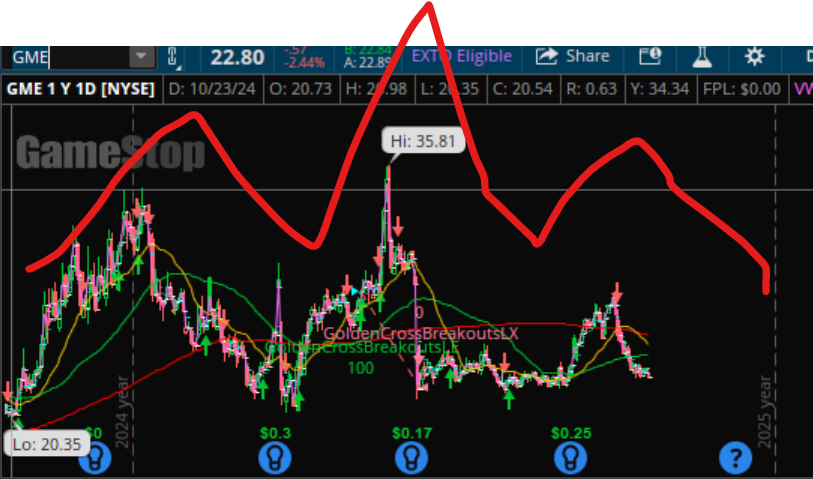The width and height of the screenshot is (813, 479).
Task: Click the GME 1 Y 1D [NYSE] label
Action: point(81,89)
